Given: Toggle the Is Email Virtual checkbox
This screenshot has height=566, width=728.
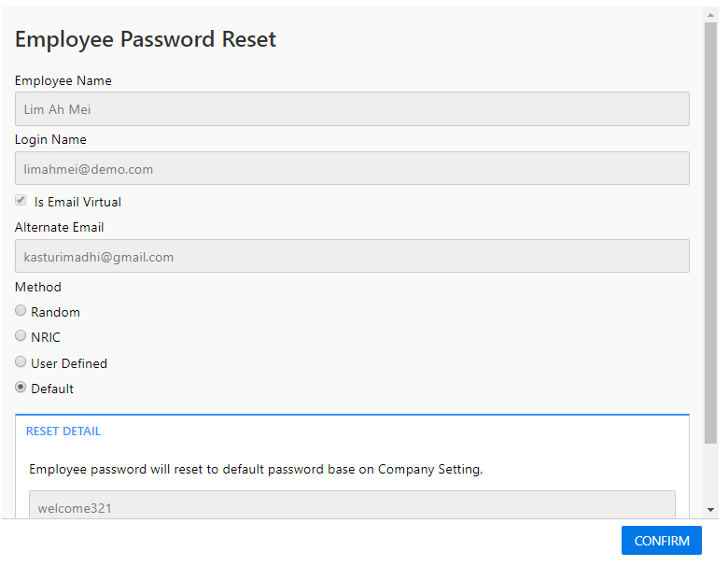Looking at the screenshot, I should pos(21,201).
